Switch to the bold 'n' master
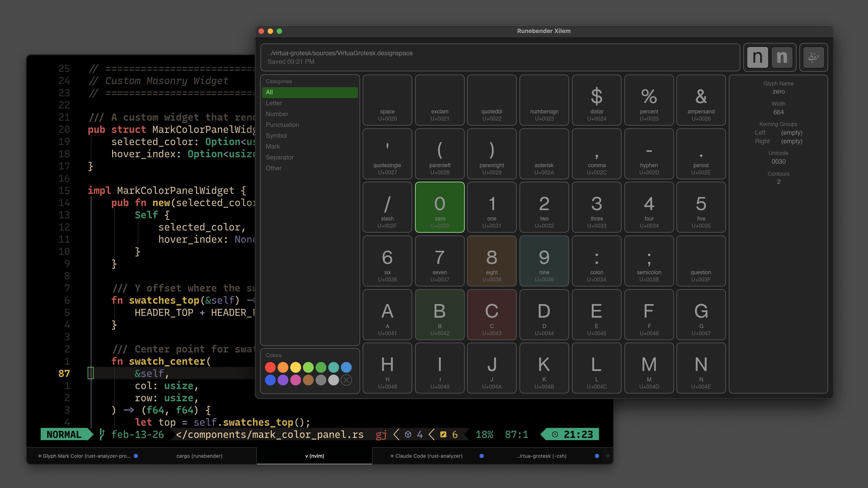Image resolution: width=868 pixels, height=488 pixels. click(x=782, y=57)
